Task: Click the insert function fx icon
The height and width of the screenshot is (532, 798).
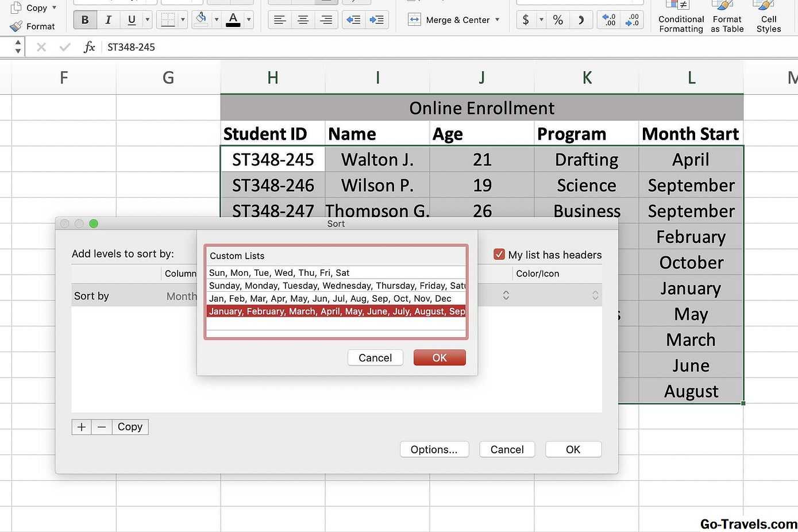Action: pyautogui.click(x=89, y=47)
